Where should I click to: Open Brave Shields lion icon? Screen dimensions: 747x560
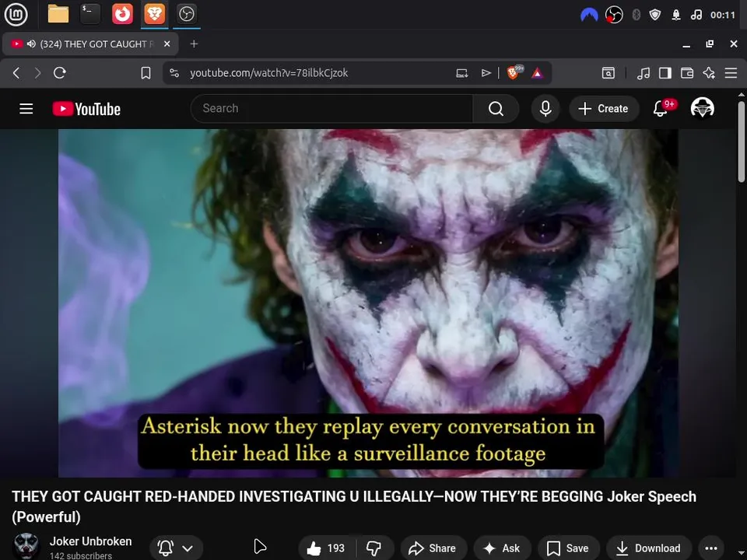tap(514, 72)
